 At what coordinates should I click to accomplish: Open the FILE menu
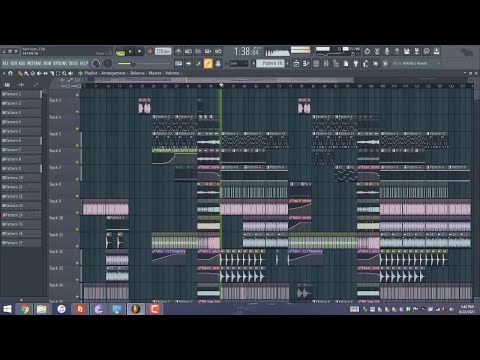pyautogui.click(x=6, y=63)
